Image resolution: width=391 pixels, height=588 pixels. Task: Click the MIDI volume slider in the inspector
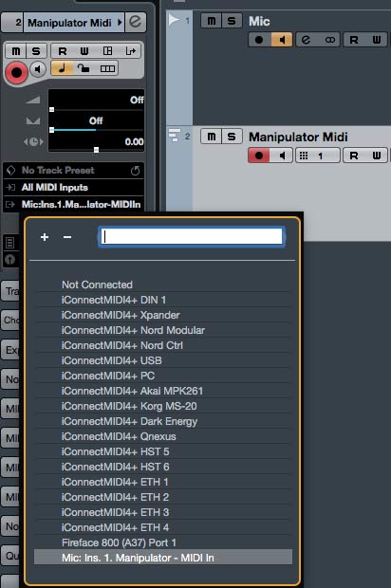(96, 101)
